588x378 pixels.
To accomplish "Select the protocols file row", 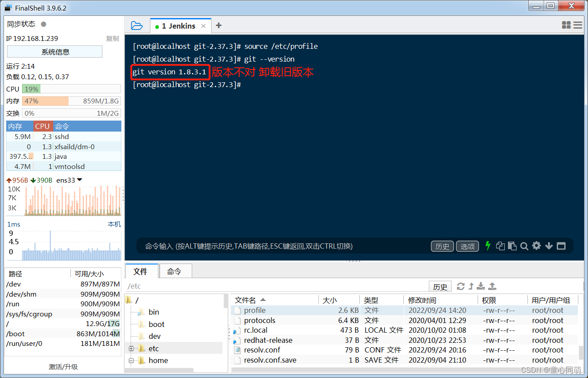I will tap(405, 320).
